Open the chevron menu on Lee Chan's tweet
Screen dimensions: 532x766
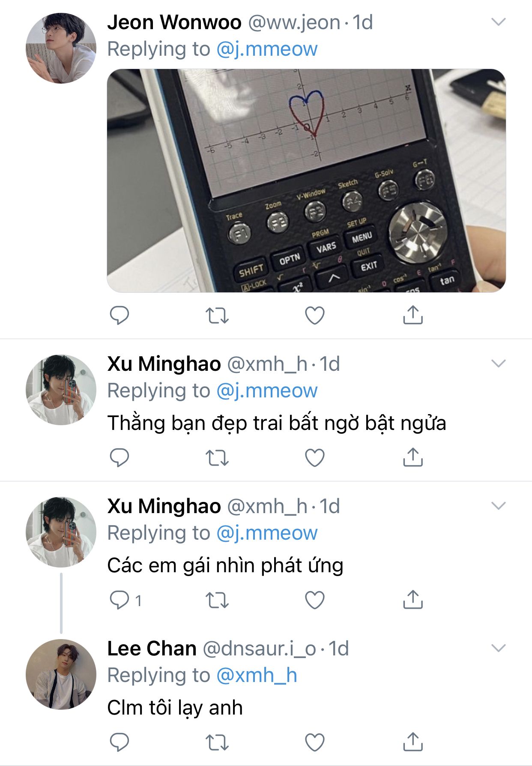499,648
